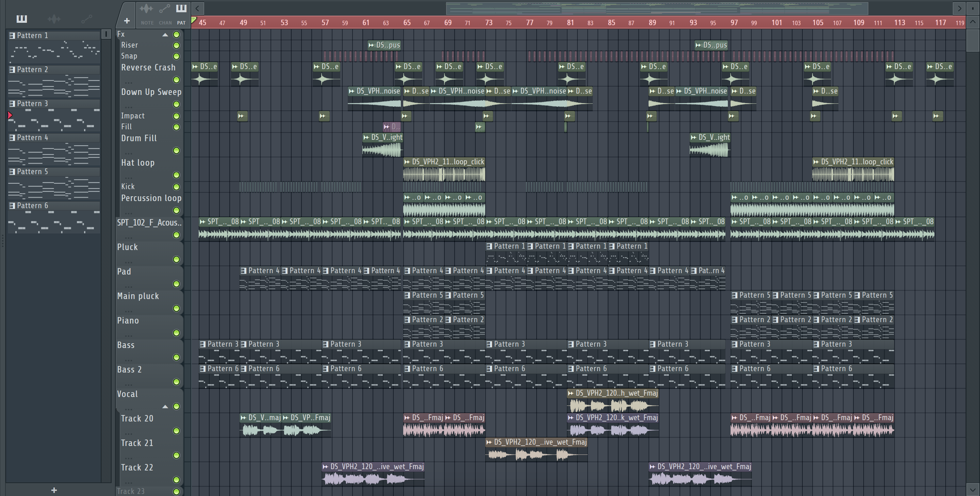Select the automation clips icon in picker
Image resolution: width=980 pixels, height=496 pixels.
(x=86, y=19)
